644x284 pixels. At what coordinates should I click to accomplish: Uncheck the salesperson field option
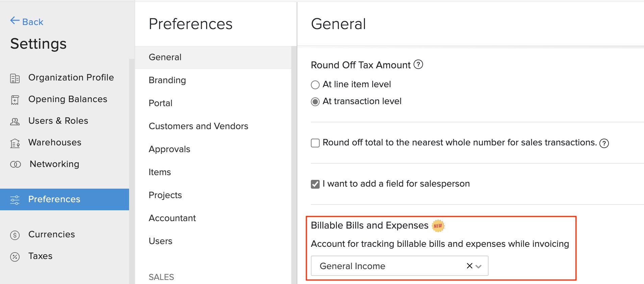point(315,184)
